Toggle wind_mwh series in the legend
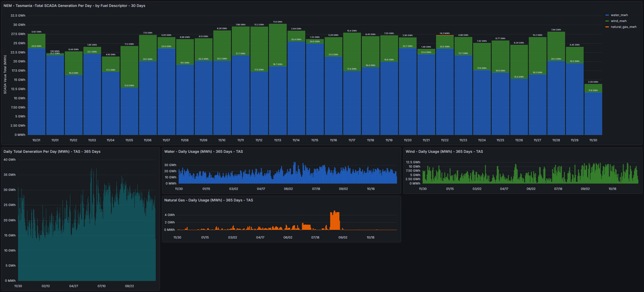This screenshot has height=292, width=644. click(618, 21)
